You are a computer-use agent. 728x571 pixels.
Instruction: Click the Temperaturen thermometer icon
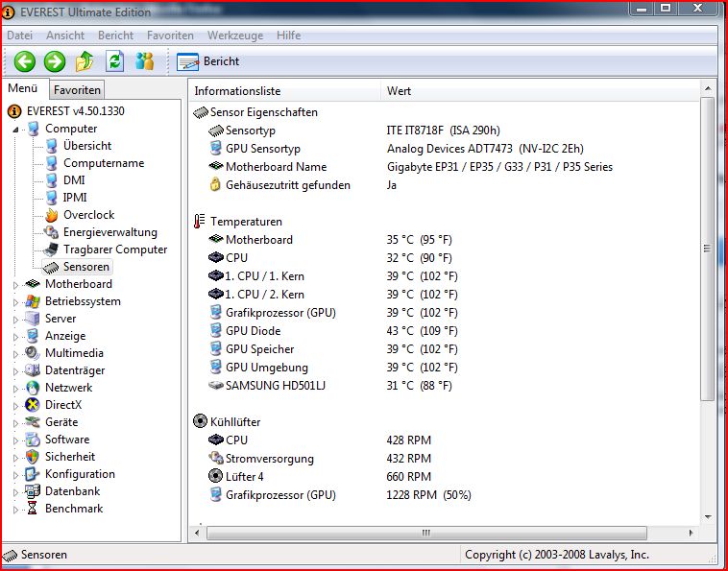click(x=199, y=222)
